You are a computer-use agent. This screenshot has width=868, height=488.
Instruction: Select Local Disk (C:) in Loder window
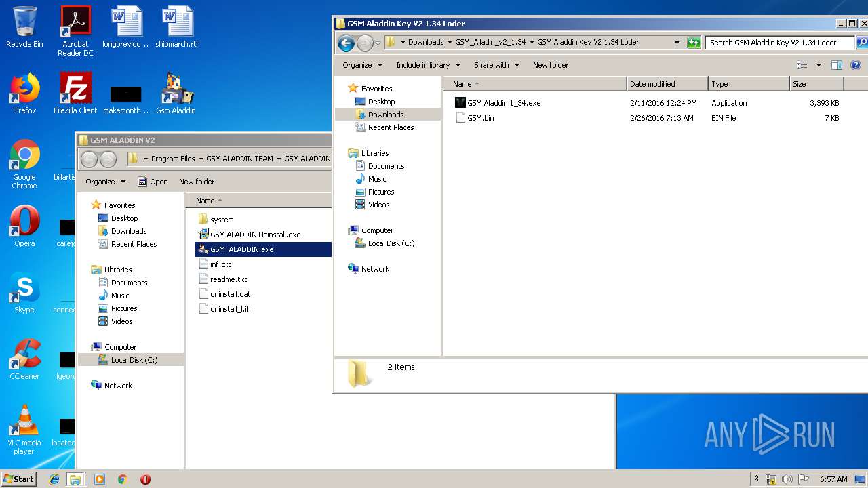(391, 243)
